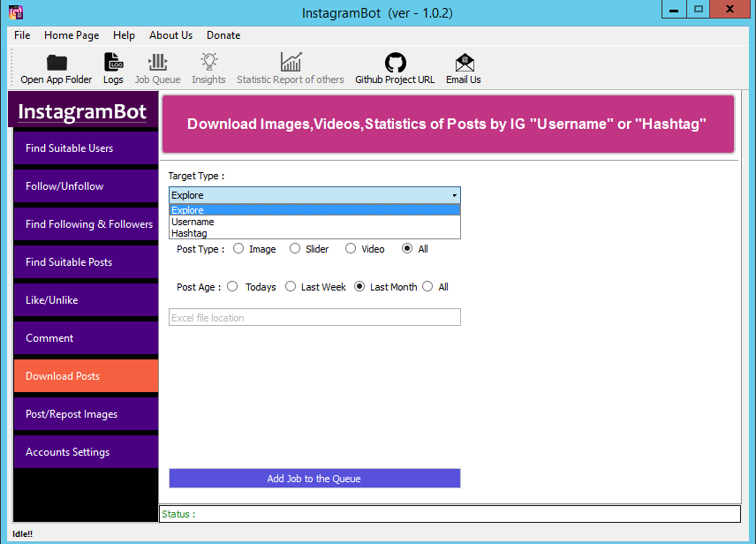The image size is (756, 544).
Task: Open the Comment section
Action: tap(86, 338)
